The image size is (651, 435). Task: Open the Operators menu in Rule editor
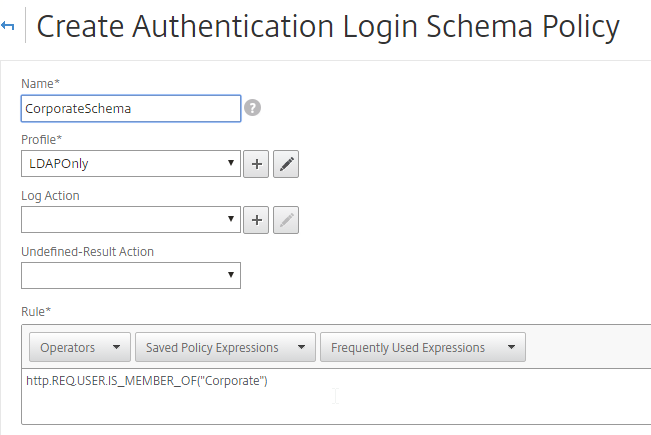[80, 348]
